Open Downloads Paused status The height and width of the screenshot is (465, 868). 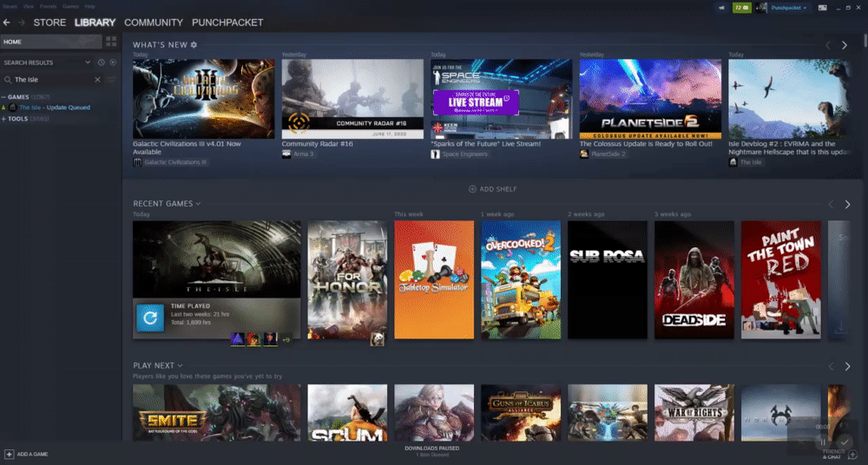(x=431, y=450)
